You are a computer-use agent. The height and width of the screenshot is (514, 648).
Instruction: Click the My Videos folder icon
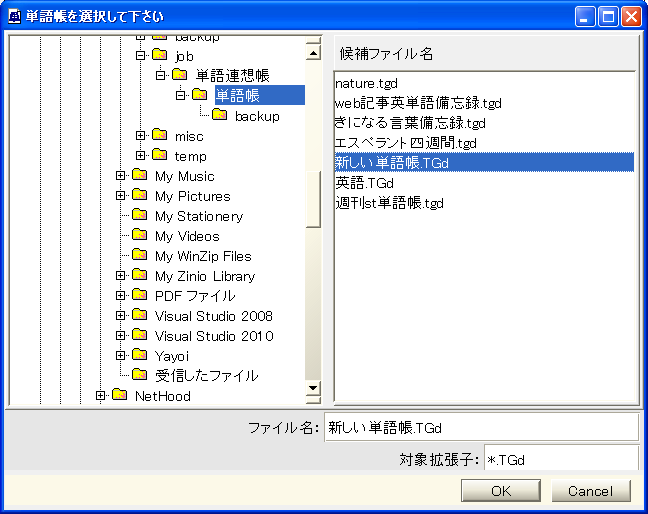point(140,234)
